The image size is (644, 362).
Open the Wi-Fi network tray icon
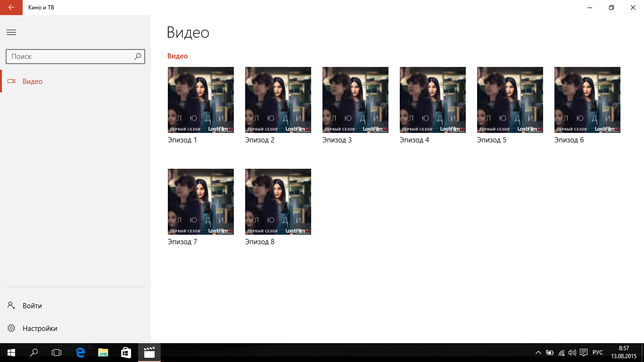click(x=561, y=353)
